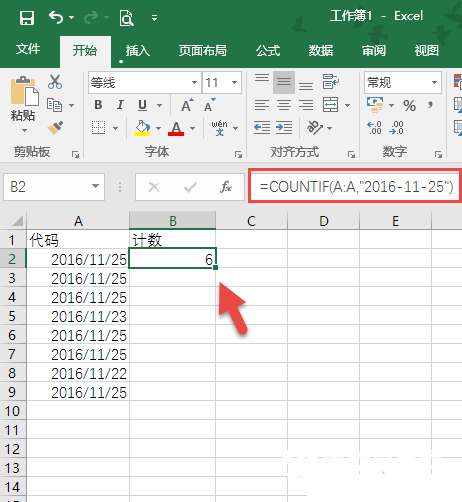Click the Save icon in quick access toolbar
Image resolution: width=462 pixels, height=502 pixels.
[27, 17]
